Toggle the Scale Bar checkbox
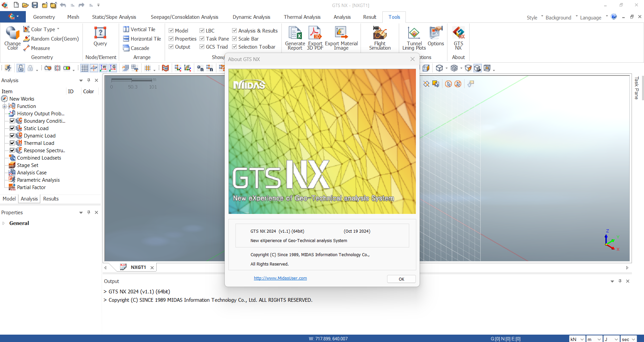Viewport: 644px width, 342px height. tap(234, 39)
